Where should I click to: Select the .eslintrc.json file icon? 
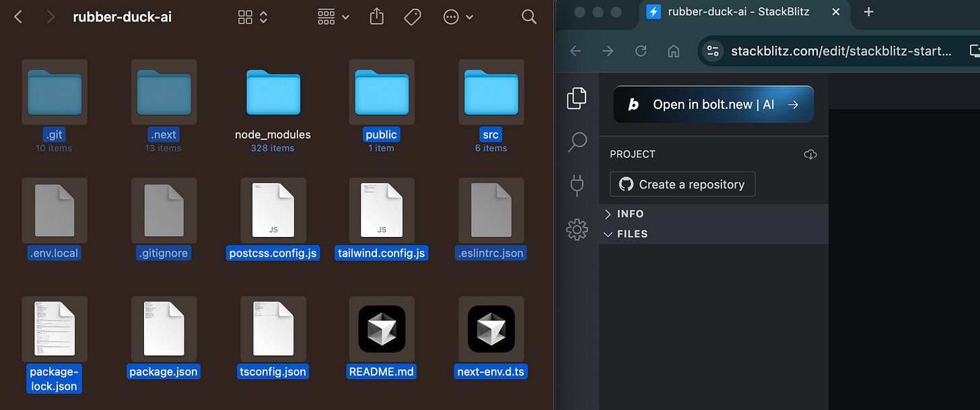point(491,210)
